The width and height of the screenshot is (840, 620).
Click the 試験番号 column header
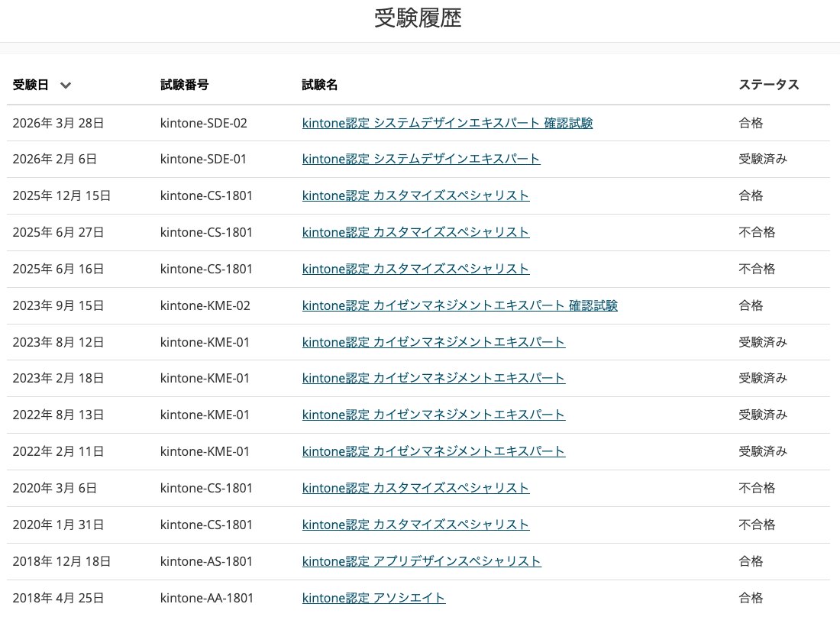(x=184, y=85)
